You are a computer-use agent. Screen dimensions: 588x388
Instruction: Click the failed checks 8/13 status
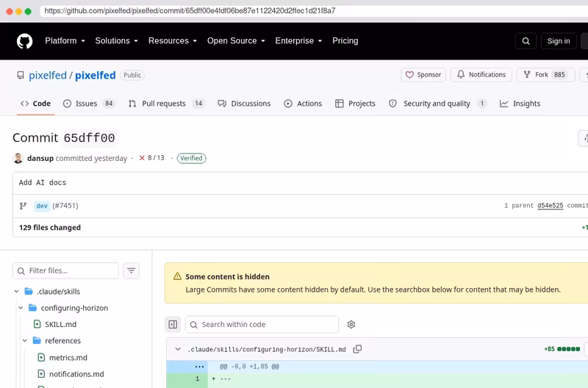coord(152,158)
